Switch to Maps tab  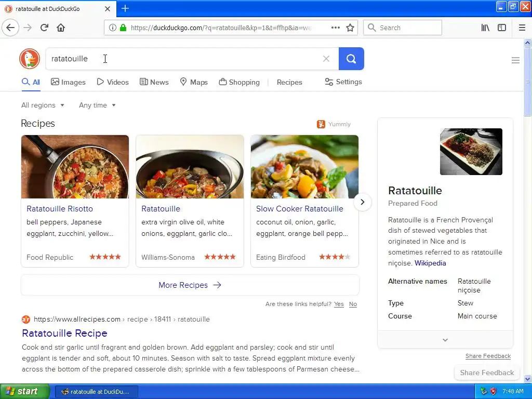pyautogui.click(x=194, y=82)
